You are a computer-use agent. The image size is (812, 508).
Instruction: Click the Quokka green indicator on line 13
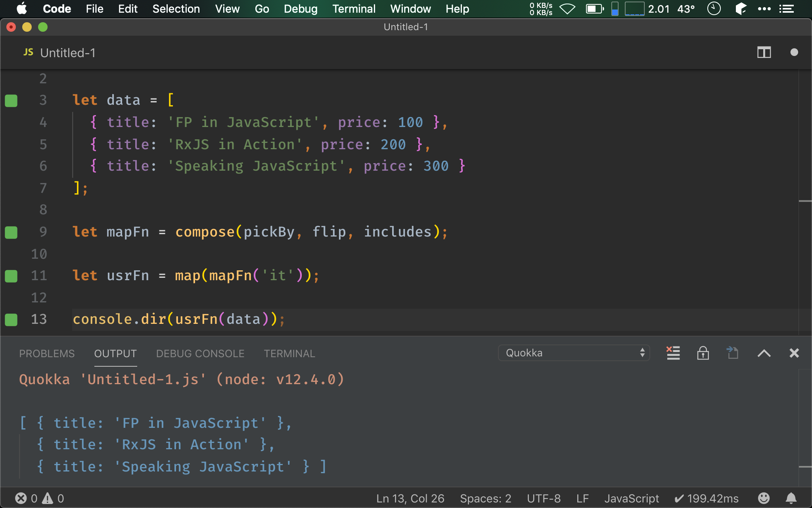click(11, 320)
